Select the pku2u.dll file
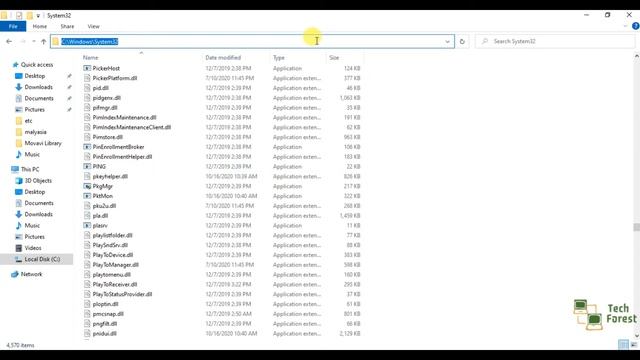This screenshot has width=640, height=360. 104,206
